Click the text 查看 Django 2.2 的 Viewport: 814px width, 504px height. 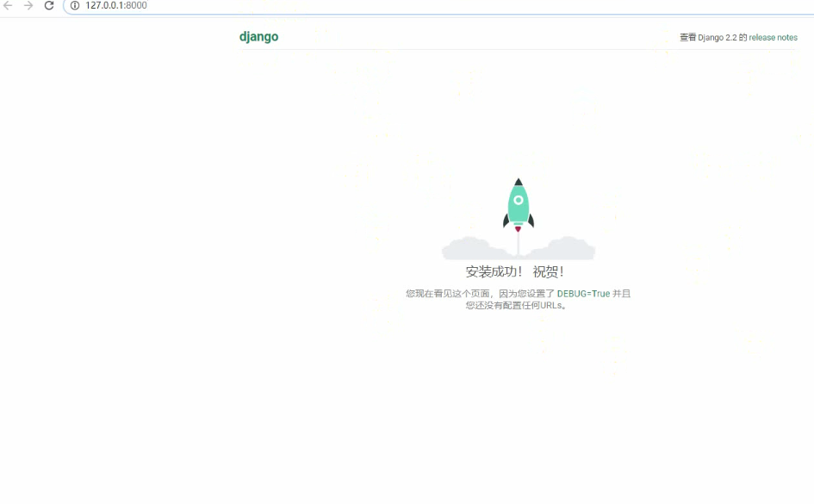click(713, 37)
